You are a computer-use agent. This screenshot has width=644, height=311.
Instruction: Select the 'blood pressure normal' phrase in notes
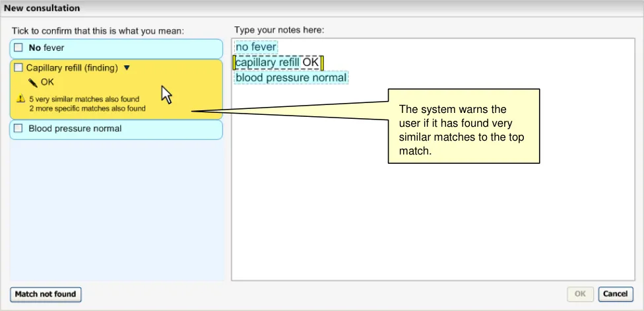pyautogui.click(x=291, y=78)
